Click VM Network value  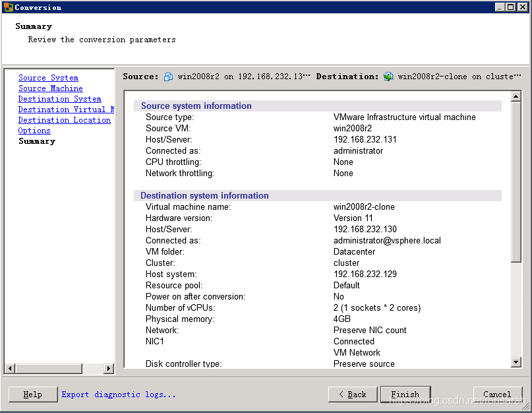click(357, 352)
